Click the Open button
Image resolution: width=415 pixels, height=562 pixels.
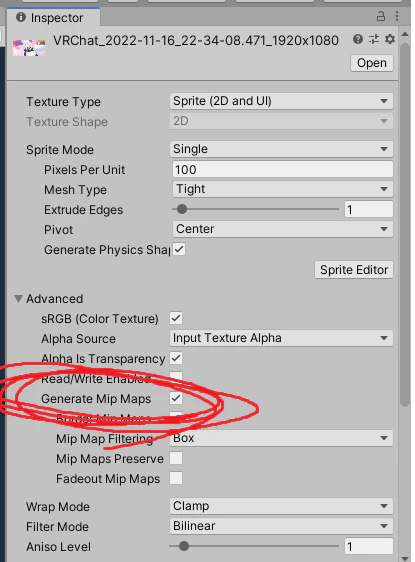point(372,63)
